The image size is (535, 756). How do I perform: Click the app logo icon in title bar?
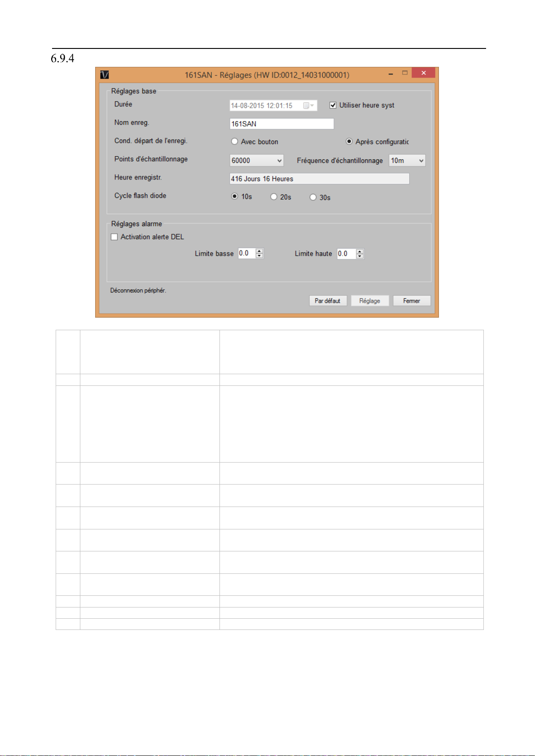click(x=105, y=75)
